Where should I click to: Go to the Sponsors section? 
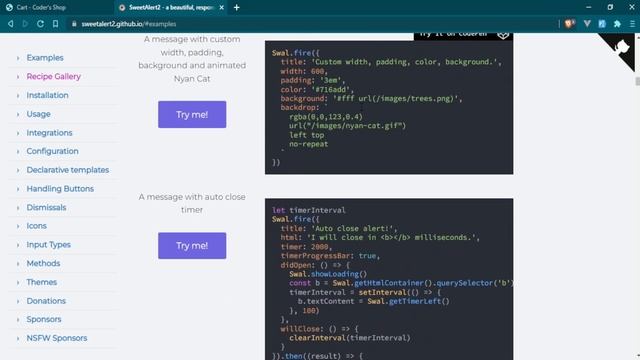coord(44,320)
